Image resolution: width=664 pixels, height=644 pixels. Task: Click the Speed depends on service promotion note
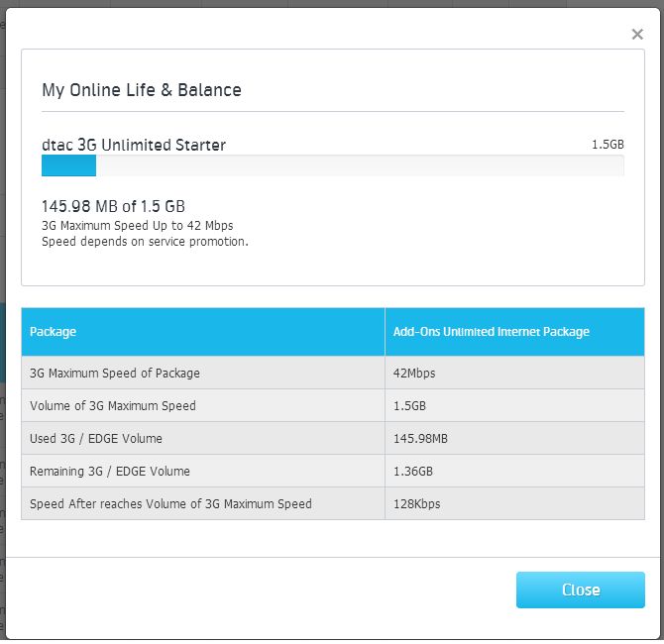pos(145,241)
